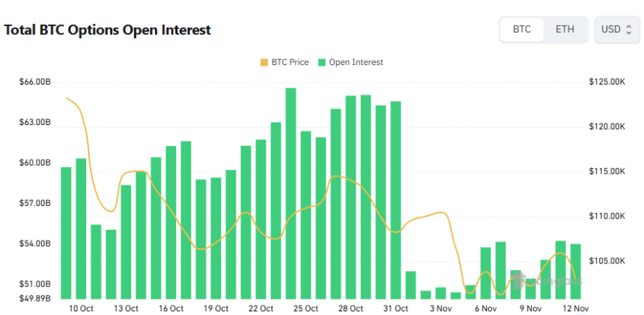Click the green Open Interest swatch
The height and width of the screenshot is (315, 644).
tap(322, 62)
